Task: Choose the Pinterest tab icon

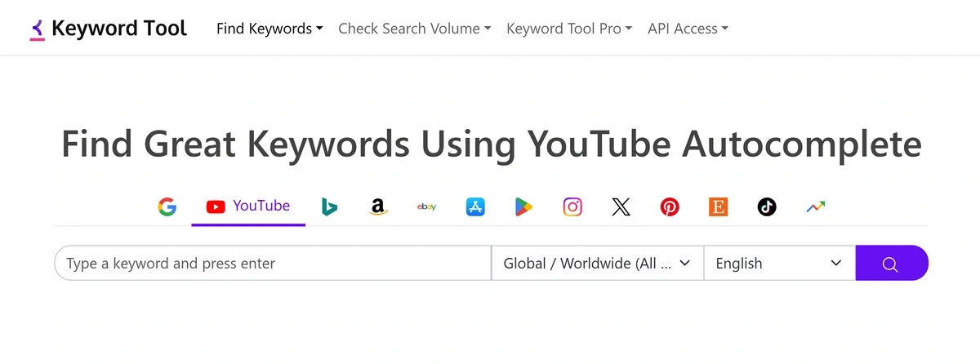Action: pyautogui.click(x=670, y=207)
